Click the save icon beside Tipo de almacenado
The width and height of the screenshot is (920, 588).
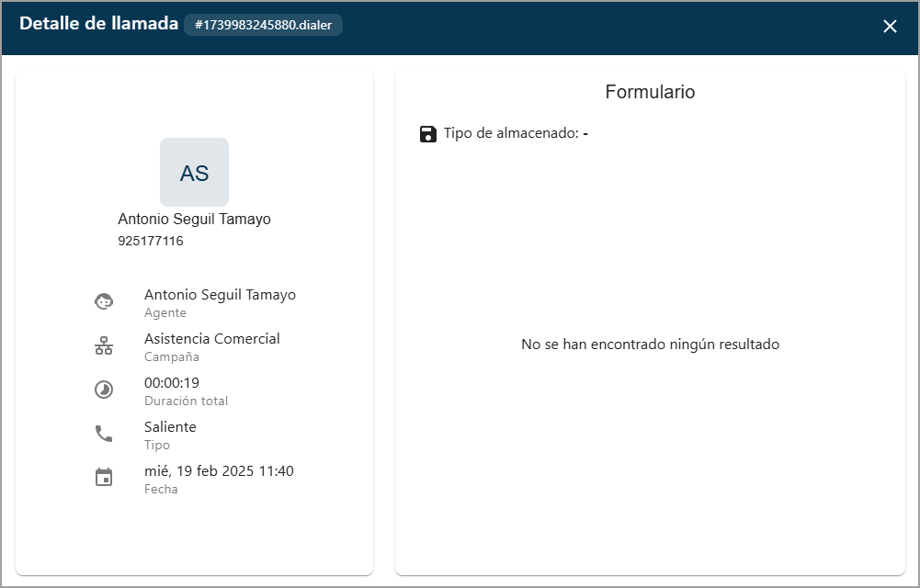[427, 134]
